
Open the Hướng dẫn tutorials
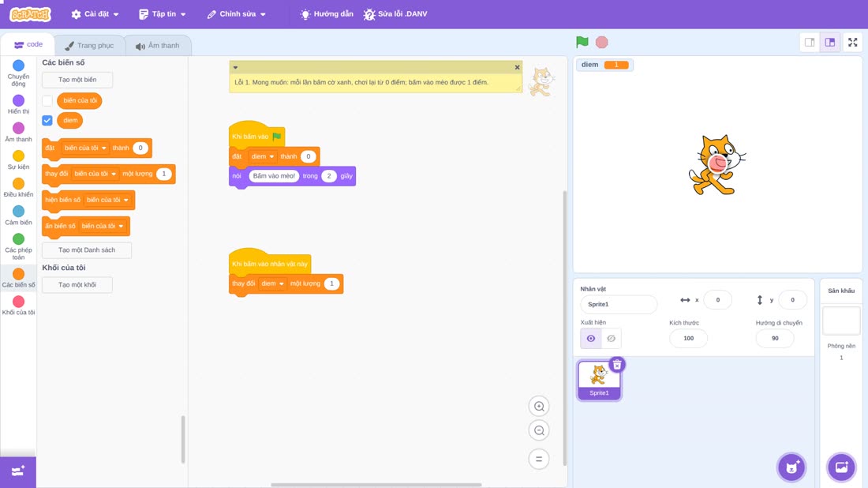coord(327,14)
